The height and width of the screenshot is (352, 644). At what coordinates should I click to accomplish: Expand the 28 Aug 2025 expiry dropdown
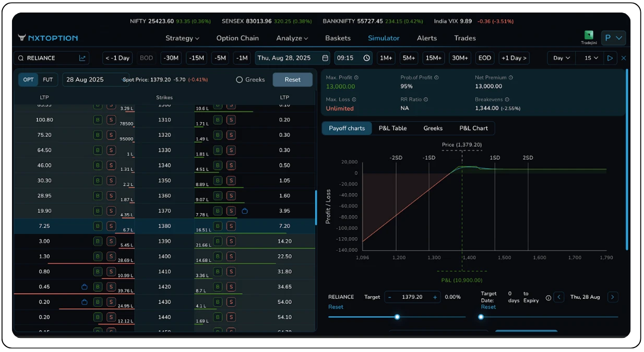[95, 80]
